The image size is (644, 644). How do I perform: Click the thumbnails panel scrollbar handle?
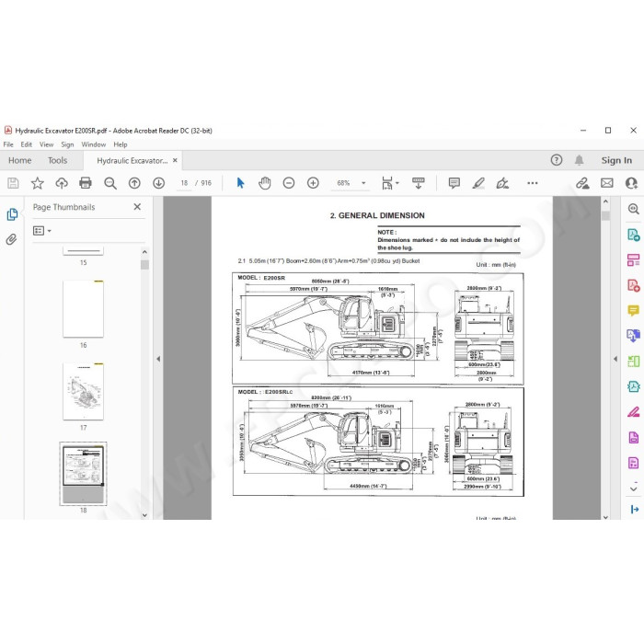click(x=144, y=265)
